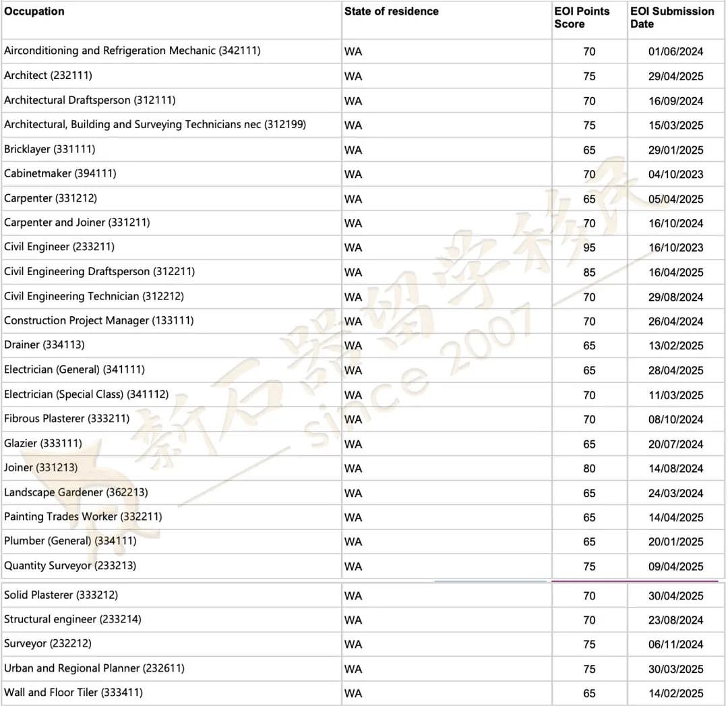The image size is (728, 706).
Task: Select Cabinetmaker (394111) occupation text
Action: click(60, 173)
